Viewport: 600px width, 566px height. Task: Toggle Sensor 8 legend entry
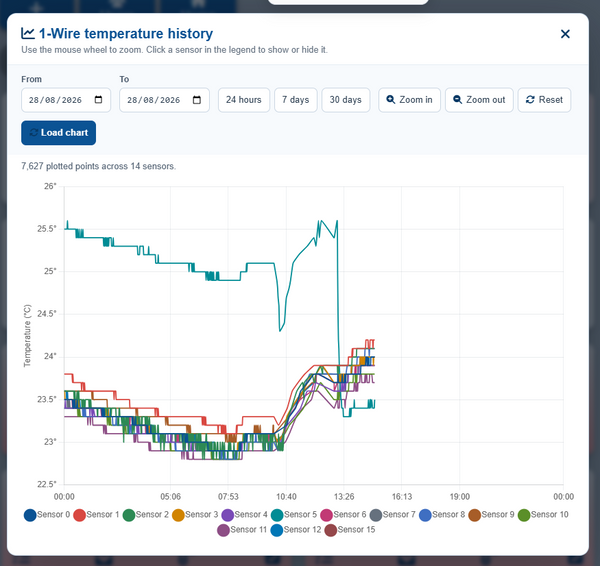(x=442, y=515)
